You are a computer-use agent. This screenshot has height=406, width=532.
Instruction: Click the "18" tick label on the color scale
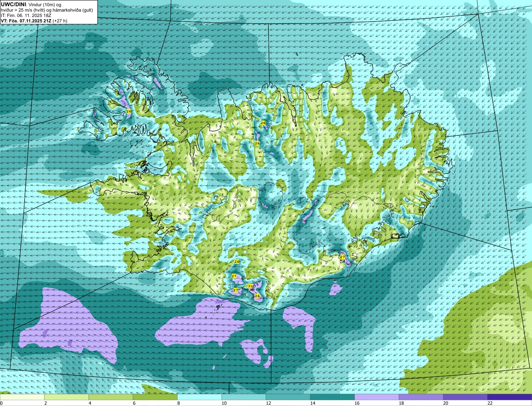tap(401, 403)
